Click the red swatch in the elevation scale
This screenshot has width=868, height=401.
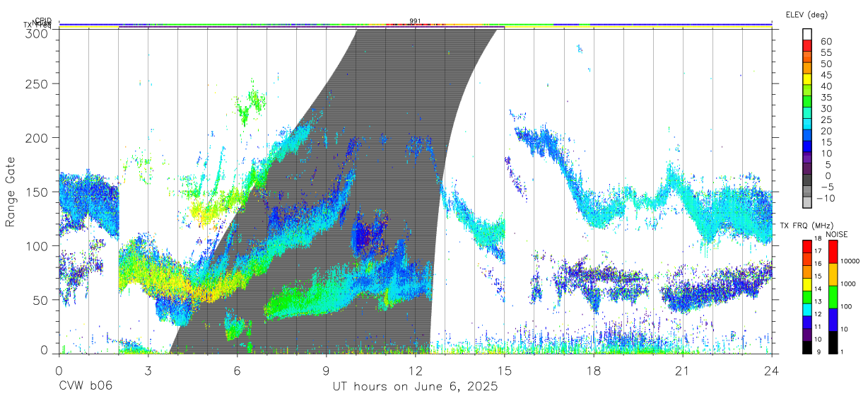tap(807, 45)
